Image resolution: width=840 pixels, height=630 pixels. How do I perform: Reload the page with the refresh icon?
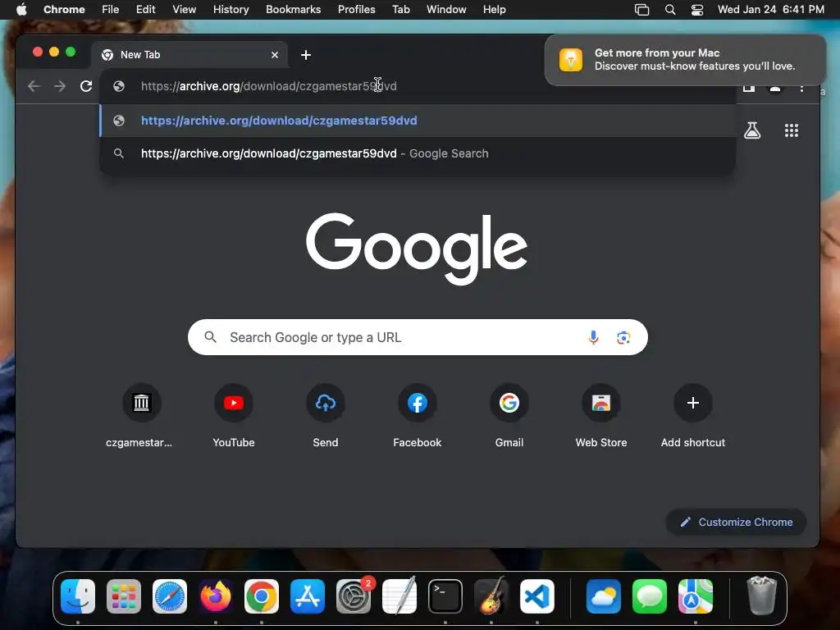point(85,85)
